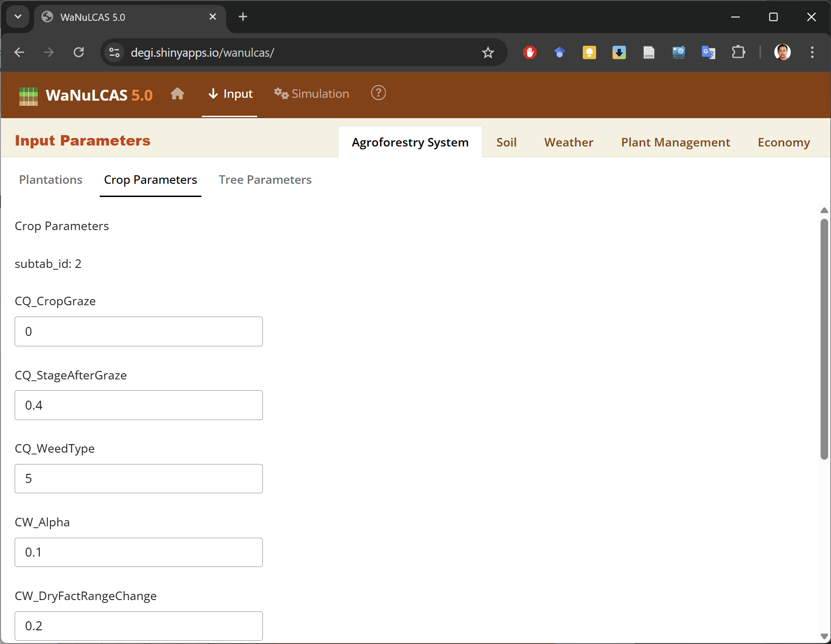Open the Weather tab

569,142
